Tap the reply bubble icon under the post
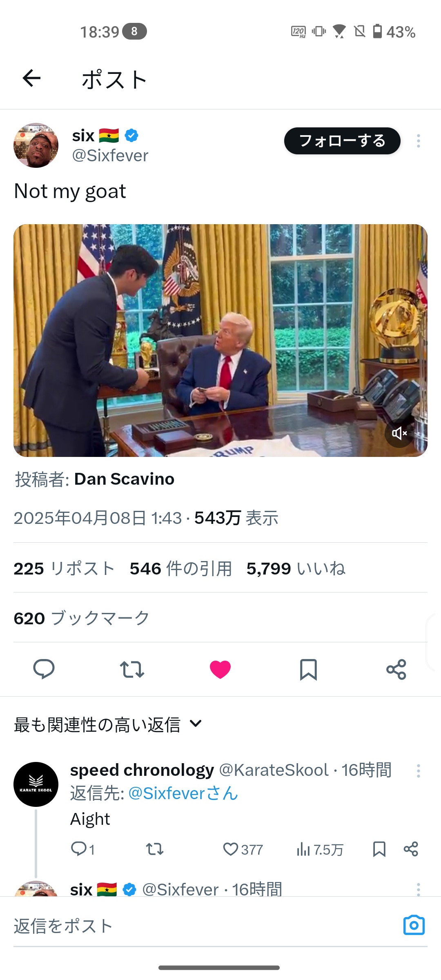The image size is (441, 980). point(44,669)
